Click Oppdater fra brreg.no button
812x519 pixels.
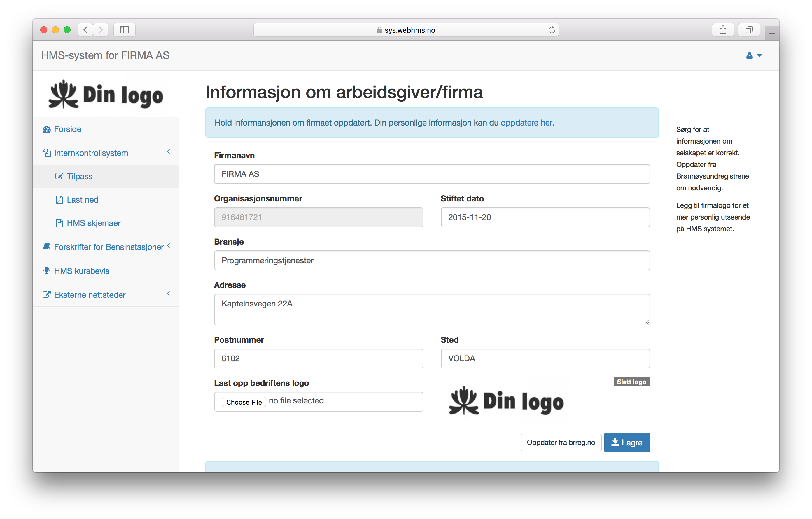(x=561, y=443)
